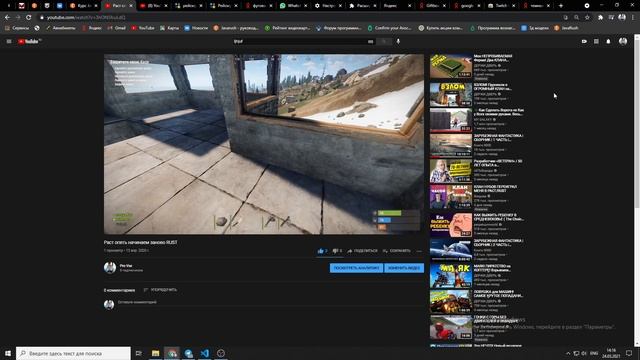640x360 pixels.
Task: Open Task View on the taskbar
Action: pyautogui.click(x=139, y=353)
